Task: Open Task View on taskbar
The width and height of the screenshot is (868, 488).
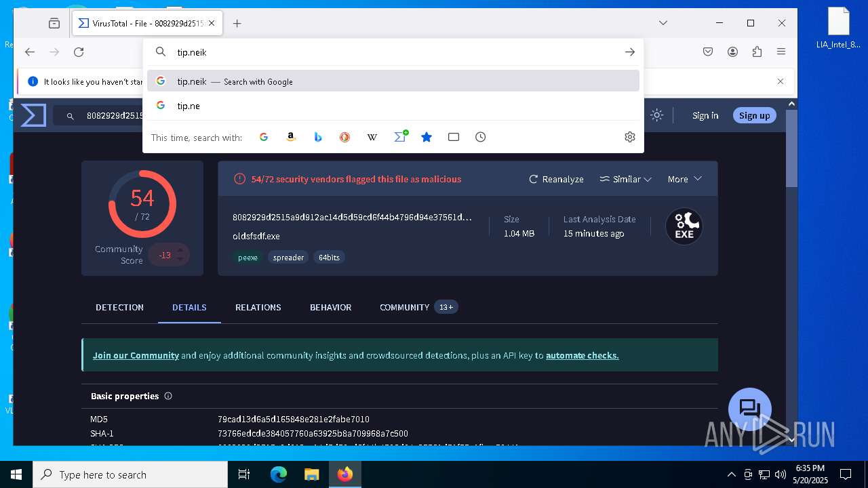Action: tap(244, 474)
